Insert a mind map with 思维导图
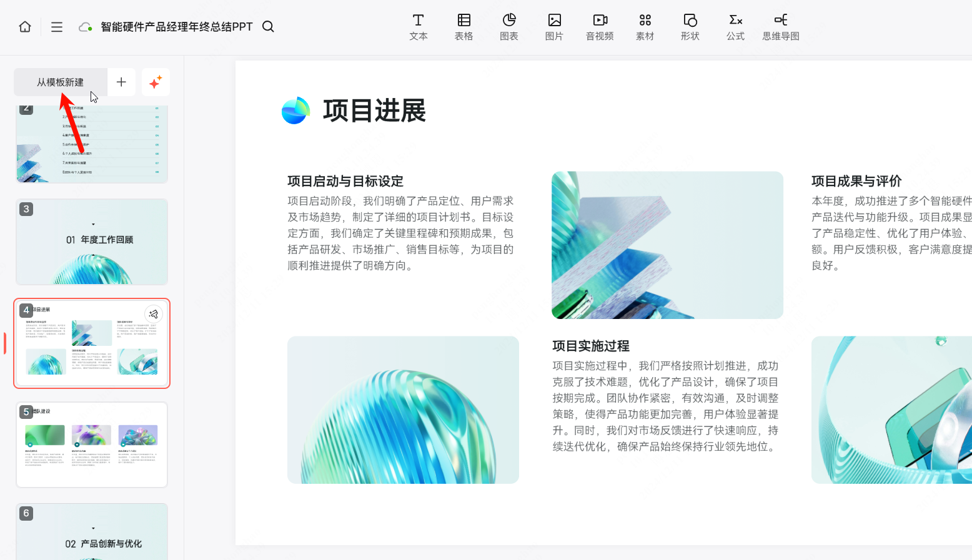The height and width of the screenshot is (560, 972). [781, 27]
